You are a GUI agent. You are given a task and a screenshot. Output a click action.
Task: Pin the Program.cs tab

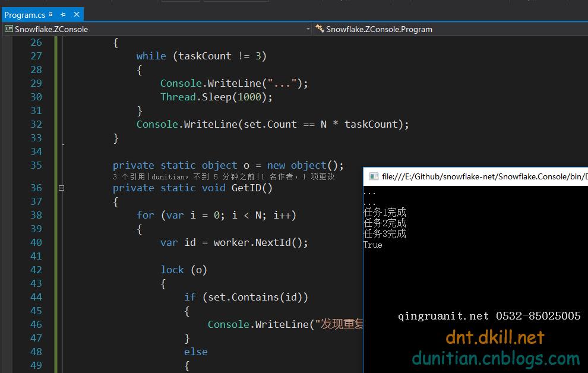63,15
